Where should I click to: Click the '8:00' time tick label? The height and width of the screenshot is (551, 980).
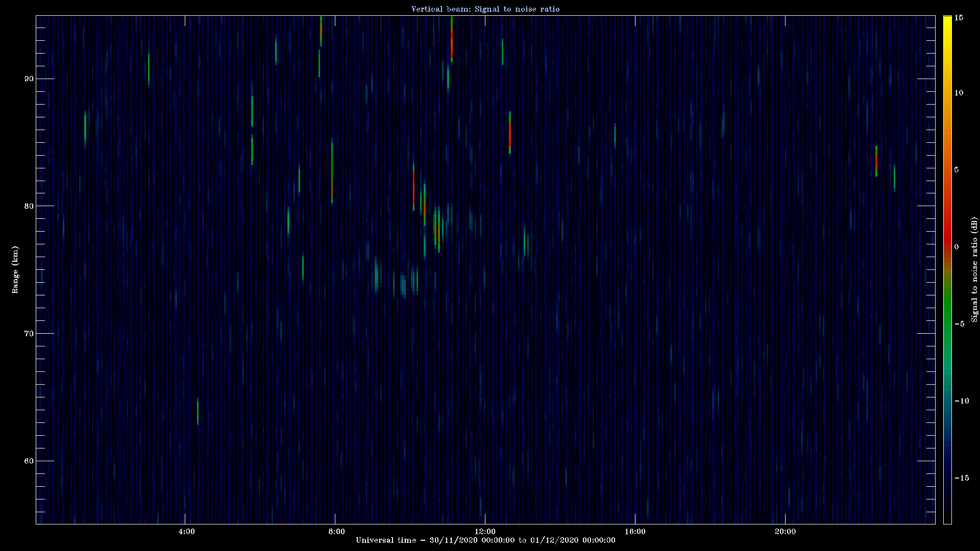[337, 532]
